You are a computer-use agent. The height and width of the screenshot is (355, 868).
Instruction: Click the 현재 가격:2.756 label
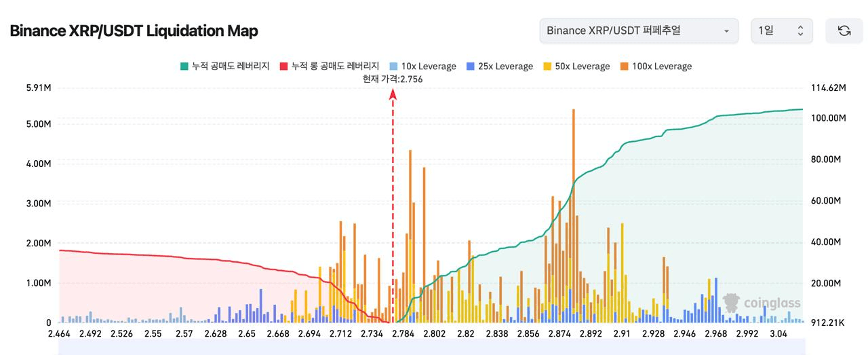[x=393, y=79]
